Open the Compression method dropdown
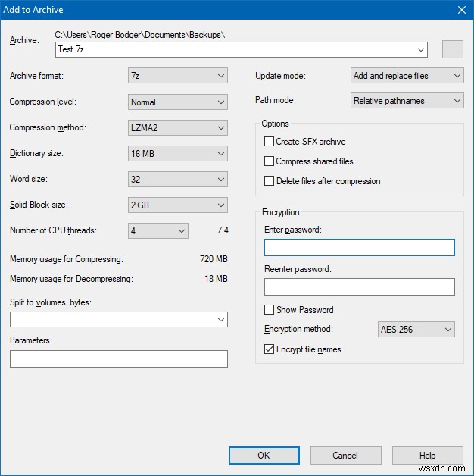 click(178, 128)
